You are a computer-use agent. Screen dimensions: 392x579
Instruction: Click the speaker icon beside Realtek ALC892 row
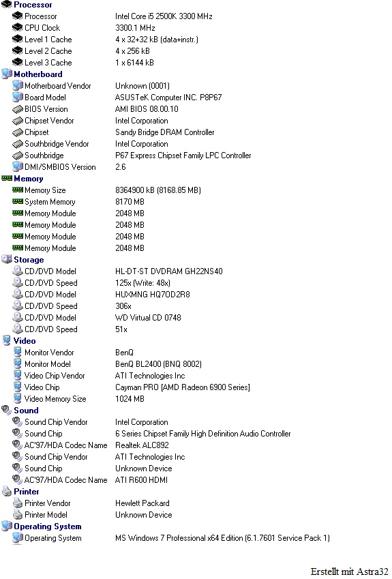pos(17,445)
